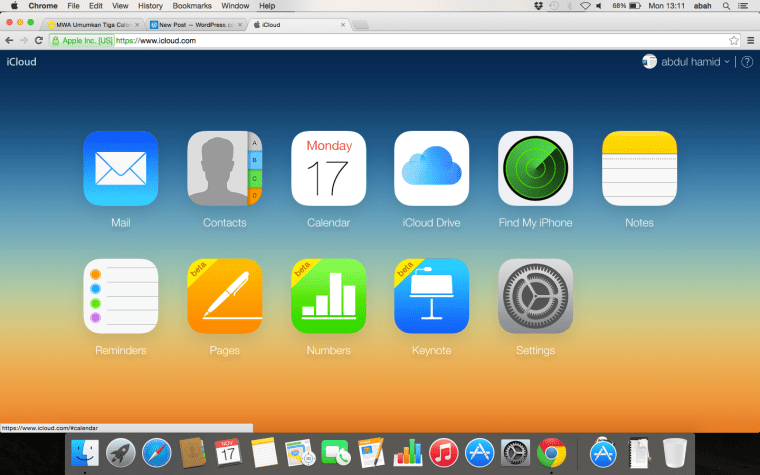Click the Mail label under icon
This screenshot has width=760, height=475.
coord(121,222)
